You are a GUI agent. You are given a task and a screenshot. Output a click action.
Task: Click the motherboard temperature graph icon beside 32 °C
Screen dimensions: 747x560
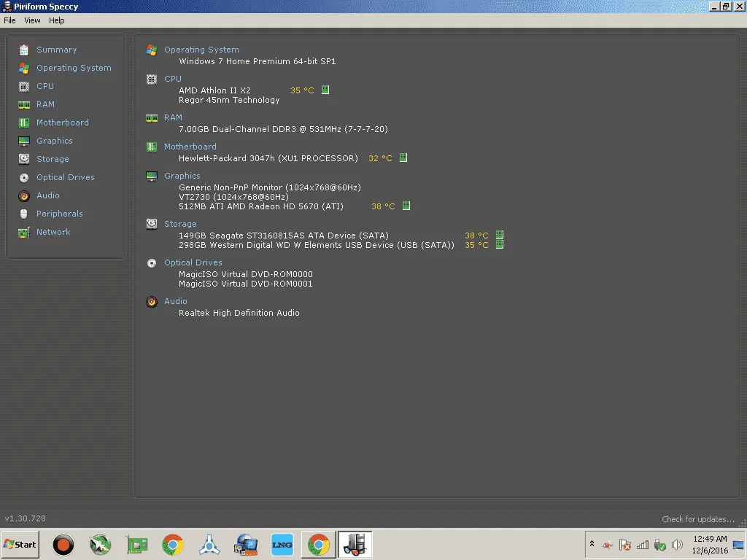[403, 157]
